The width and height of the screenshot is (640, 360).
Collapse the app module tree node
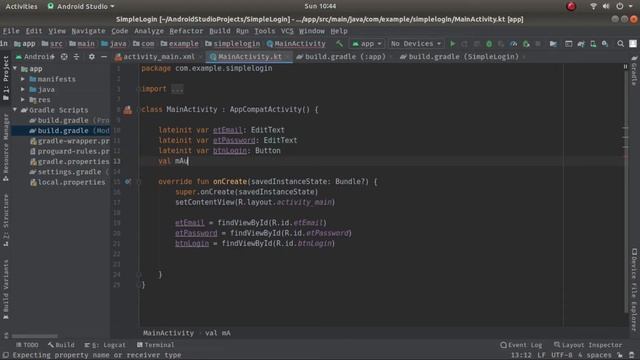(16, 69)
